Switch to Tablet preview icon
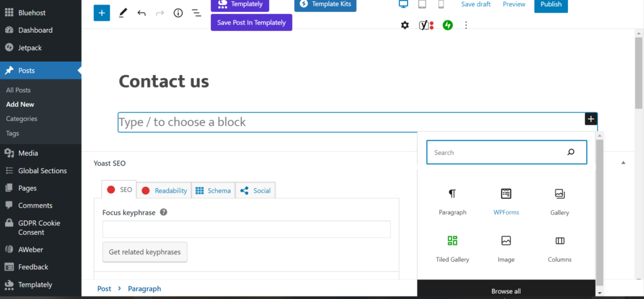Image resolution: width=644 pixels, height=299 pixels. tap(422, 4)
